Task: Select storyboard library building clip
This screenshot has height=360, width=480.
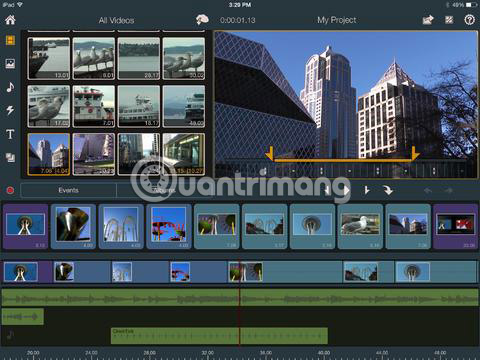Action: (x=408, y=226)
